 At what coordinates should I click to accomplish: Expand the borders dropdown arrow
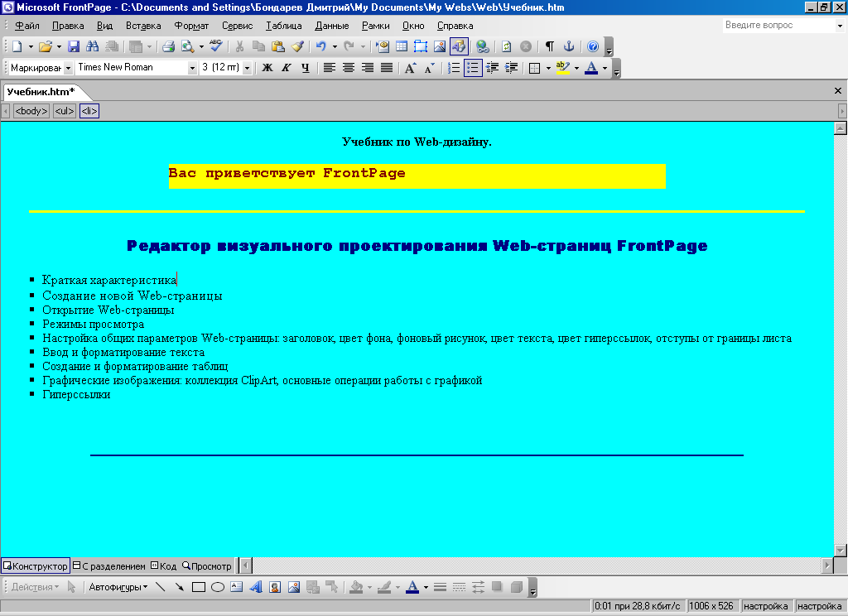pyautogui.click(x=548, y=68)
